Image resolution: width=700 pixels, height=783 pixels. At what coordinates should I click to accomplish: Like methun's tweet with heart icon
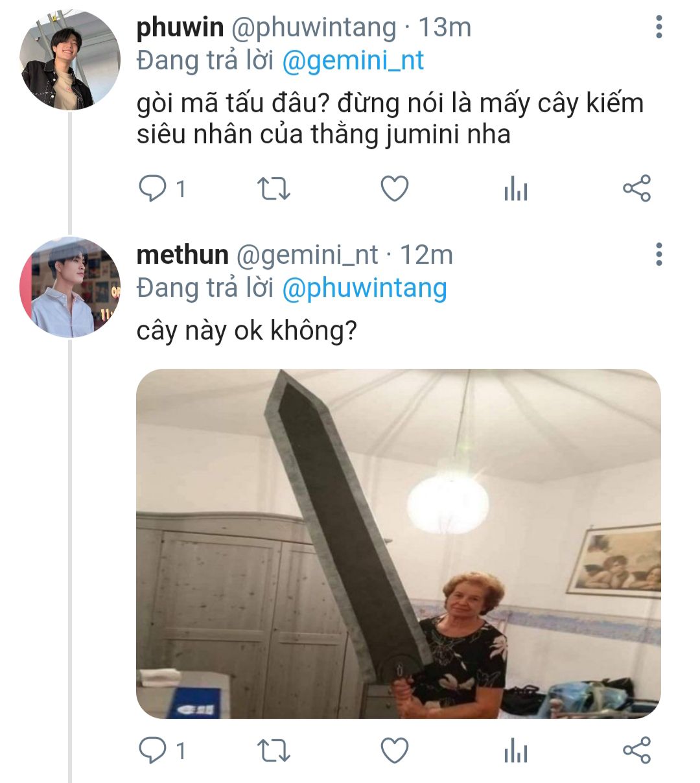click(394, 751)
